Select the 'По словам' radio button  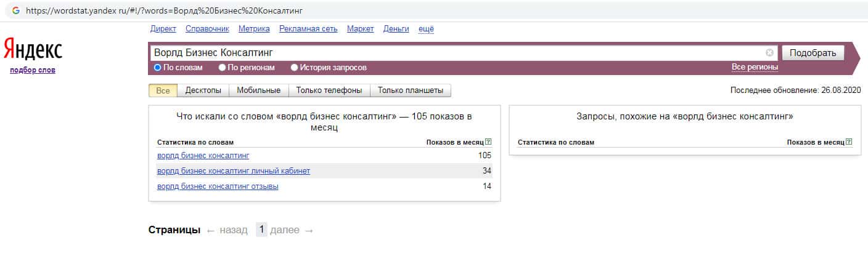click(157, 68)
